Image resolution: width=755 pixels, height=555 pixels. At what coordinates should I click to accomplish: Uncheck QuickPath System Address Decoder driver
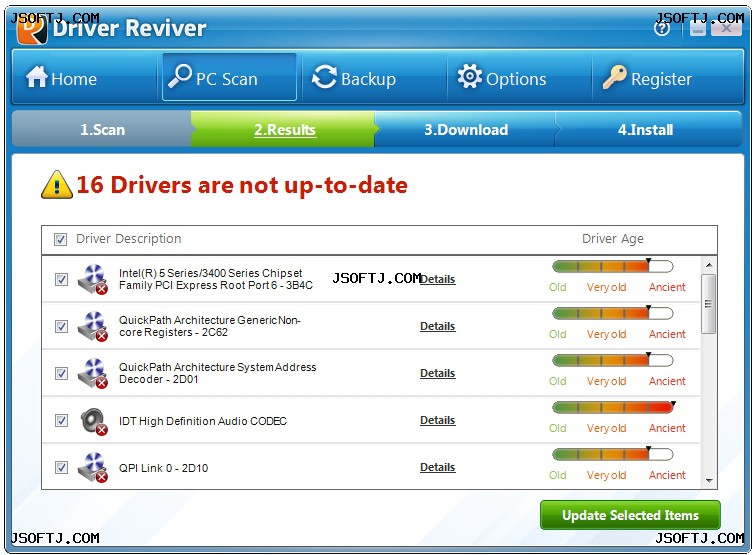coord(61,374)
